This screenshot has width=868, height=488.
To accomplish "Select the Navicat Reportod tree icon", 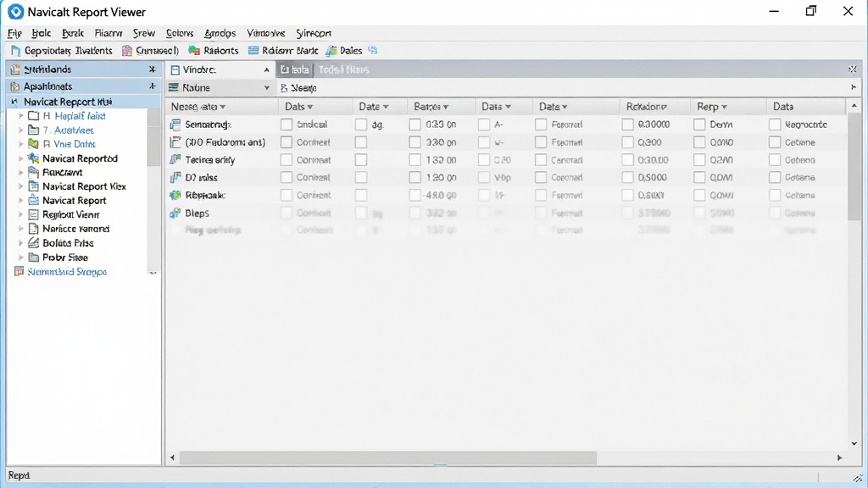I will 33,158.
